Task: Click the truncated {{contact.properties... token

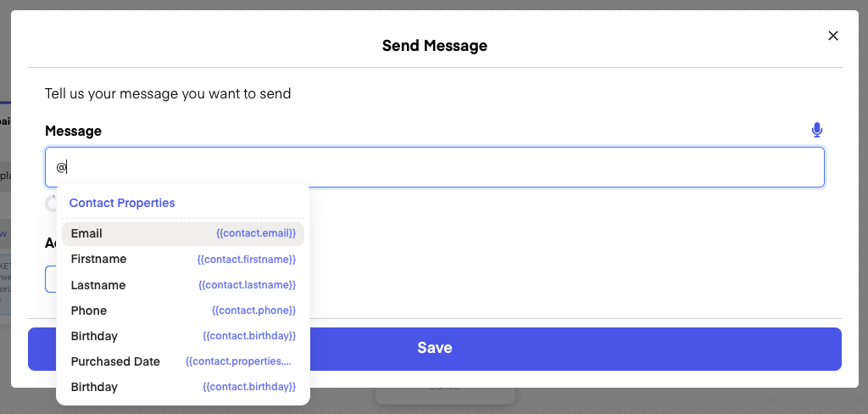Action: [x=240, y=361]
